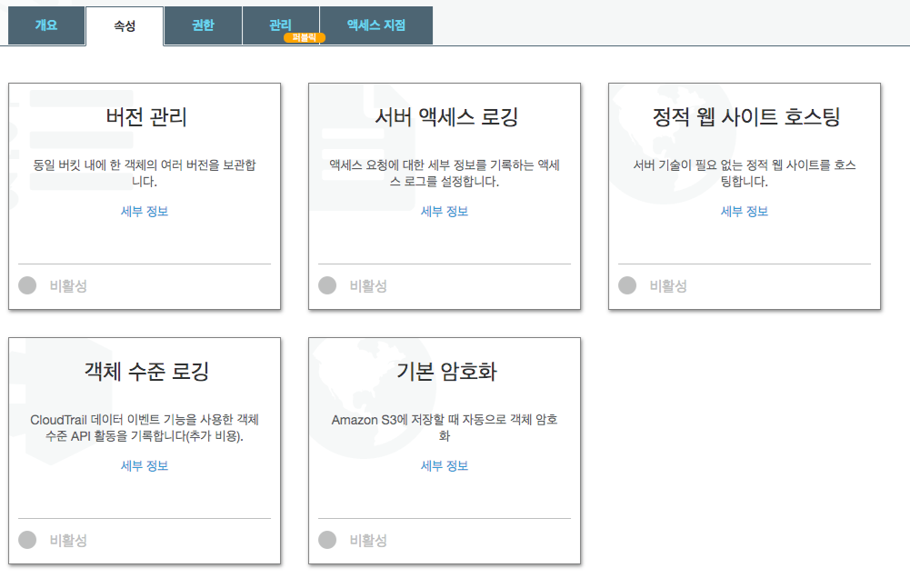This screenshot has width=910, height=588.
Task: Click 비활성 status text in 정적 웹 사이트 호스팅 card
Action: 668,286
